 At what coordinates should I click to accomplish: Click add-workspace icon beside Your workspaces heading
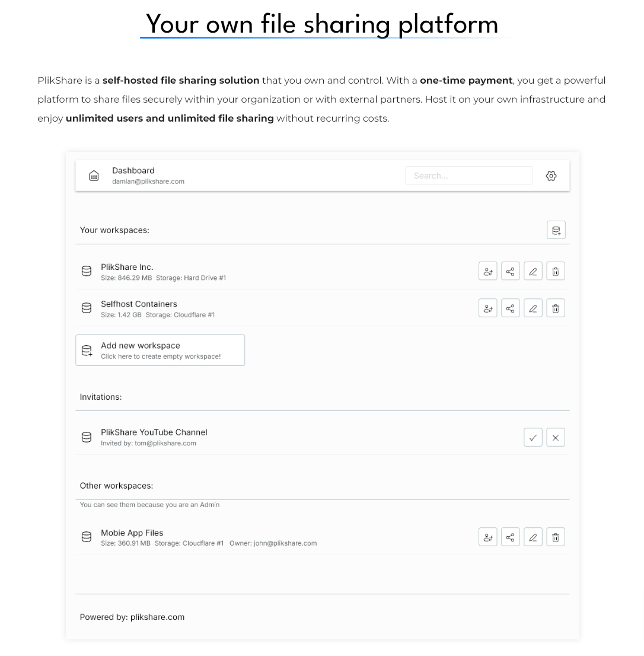[x=556, y=230]
